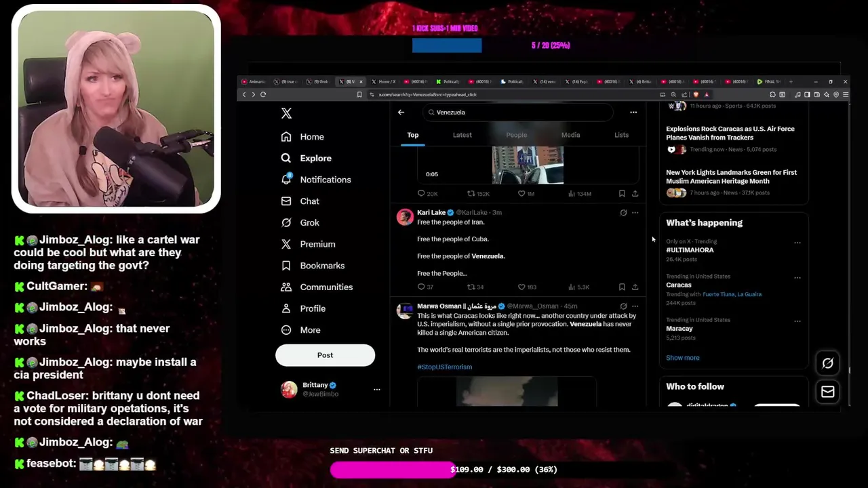Click the Brave shield icon in address bar

696,95
